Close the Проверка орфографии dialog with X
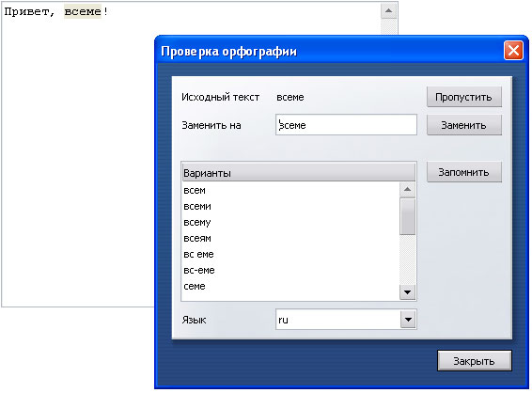This screenshot has width=532, height=393. click(x=513, y=51)
